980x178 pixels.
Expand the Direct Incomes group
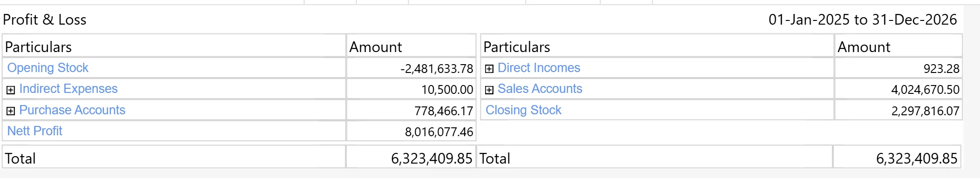tap(489, 69)
